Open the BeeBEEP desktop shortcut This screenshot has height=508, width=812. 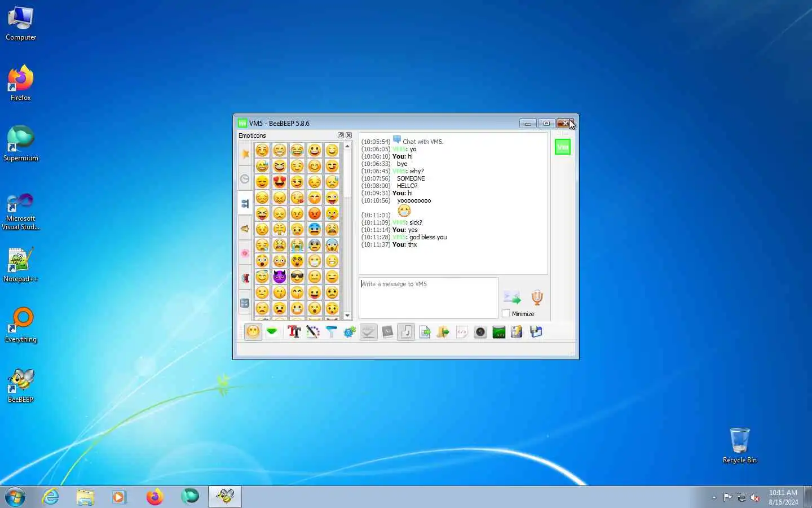(21, 386)
